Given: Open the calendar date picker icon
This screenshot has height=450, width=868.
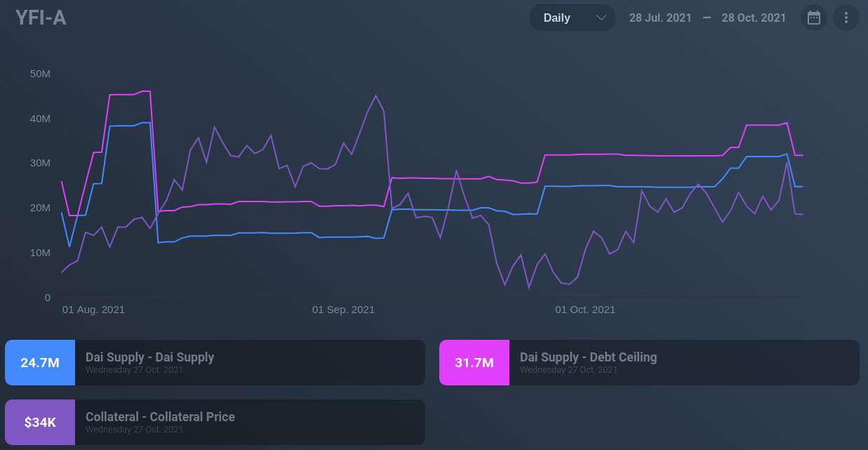Looking at the screenshot, I should 814,18.
